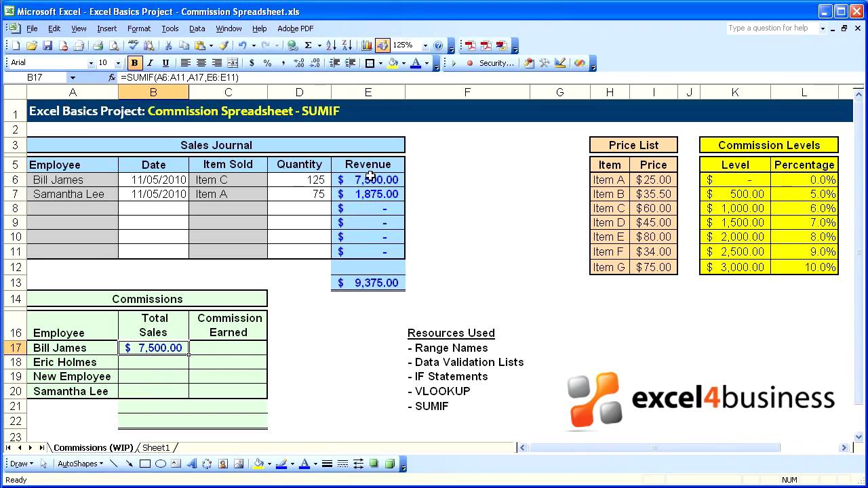Open Print Preview
Image resolution: width=868 pixels, height=488 pixels.
(x=114, y=45)
